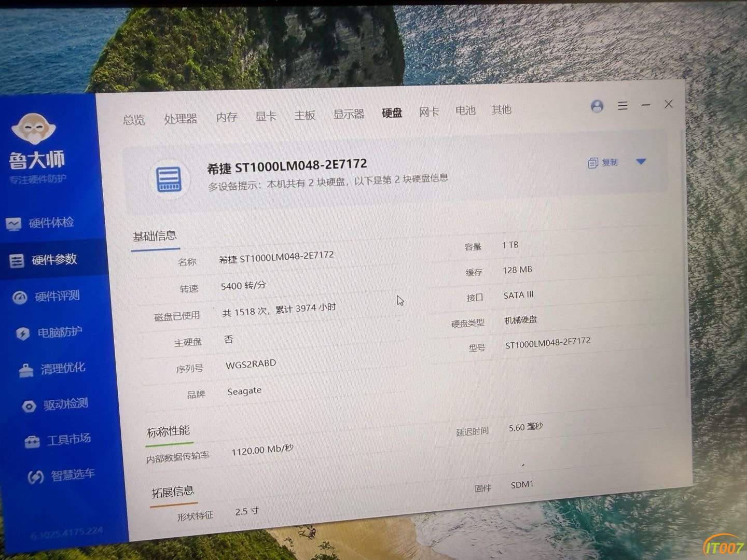Click the brand value Seagate
Viewport: 747px width, 560px height.
pos(244,391)
